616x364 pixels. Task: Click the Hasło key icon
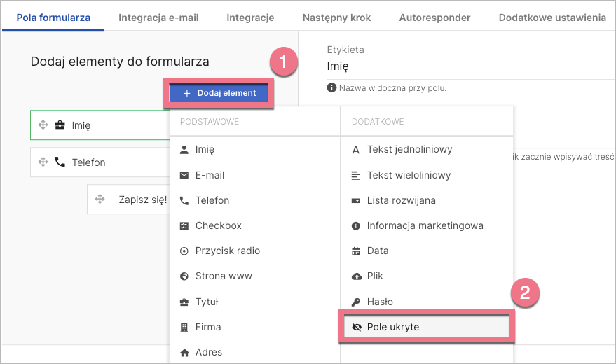355,302
